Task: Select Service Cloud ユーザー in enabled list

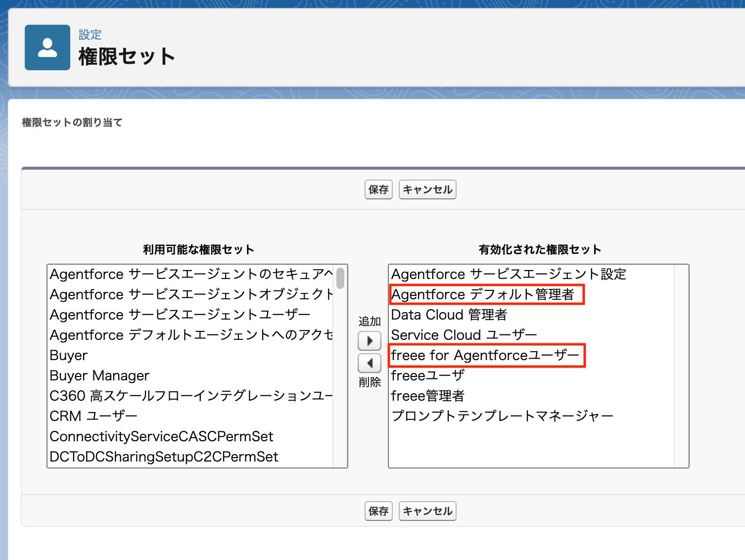Action: coord(532,335)
